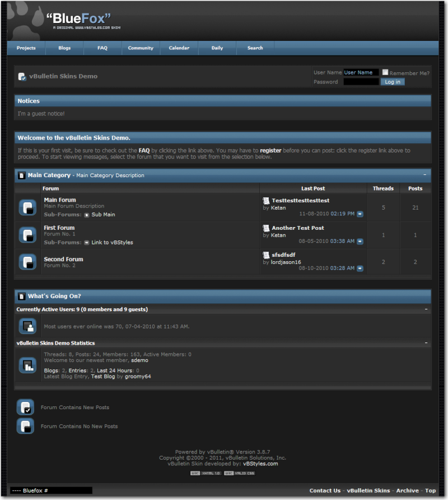Click the User Name input field

coord(361,72)
